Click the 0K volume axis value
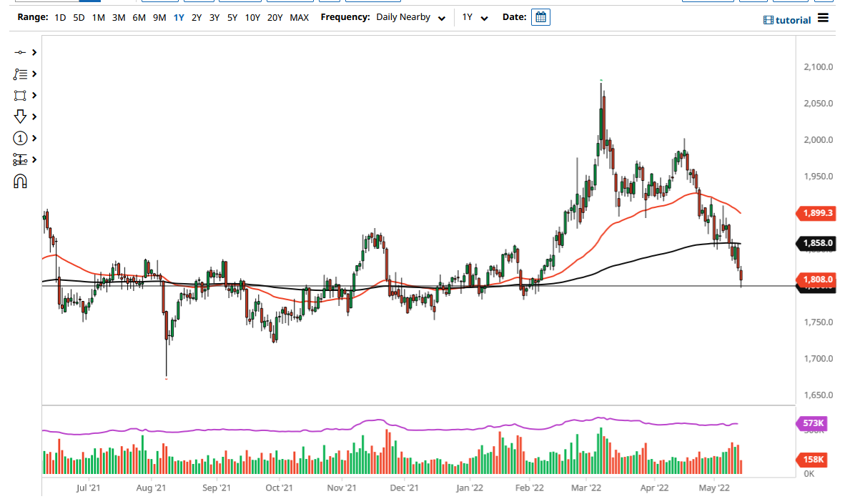 point(809,474)
